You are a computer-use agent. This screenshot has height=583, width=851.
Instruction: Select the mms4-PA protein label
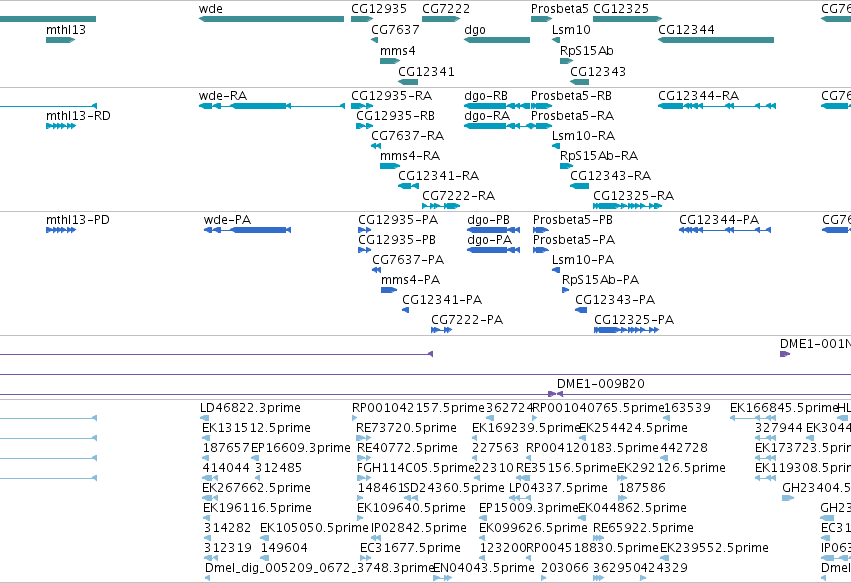(x=410, y=280)
